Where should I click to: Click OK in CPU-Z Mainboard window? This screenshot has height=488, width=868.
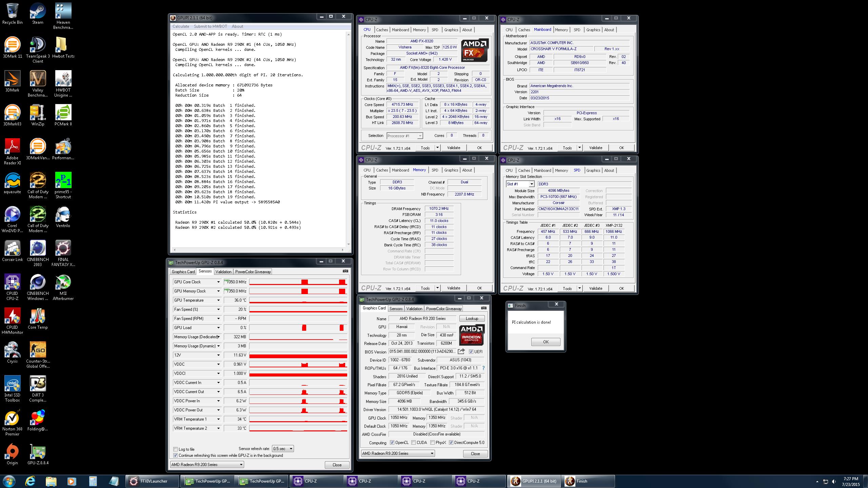(621, 148)
